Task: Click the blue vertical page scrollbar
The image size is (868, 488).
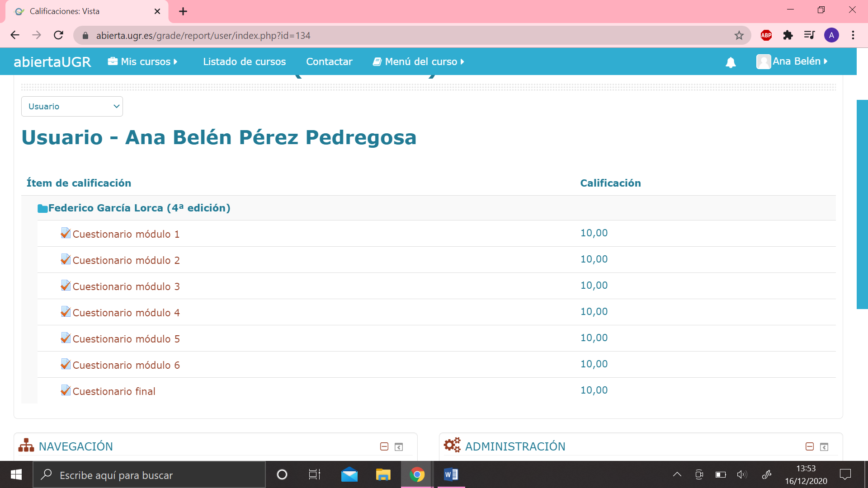Action: [862, 204]
